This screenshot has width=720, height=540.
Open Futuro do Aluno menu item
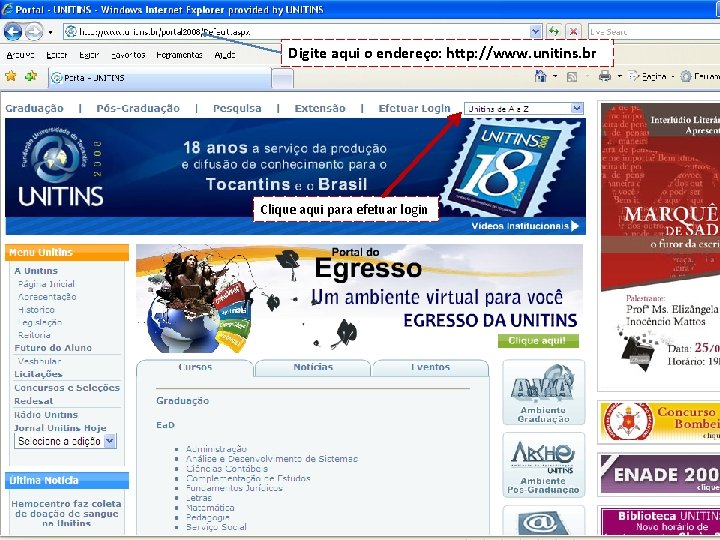(53, 348)
